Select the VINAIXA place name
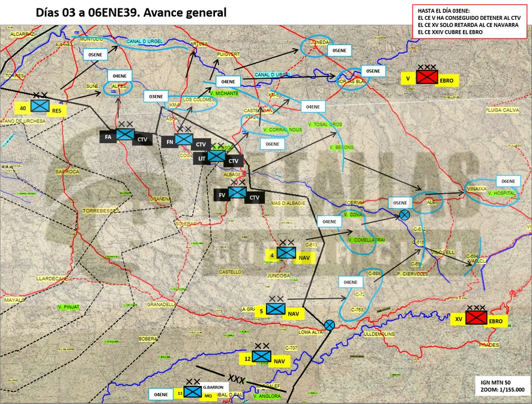532x404 pixels. 477,189
